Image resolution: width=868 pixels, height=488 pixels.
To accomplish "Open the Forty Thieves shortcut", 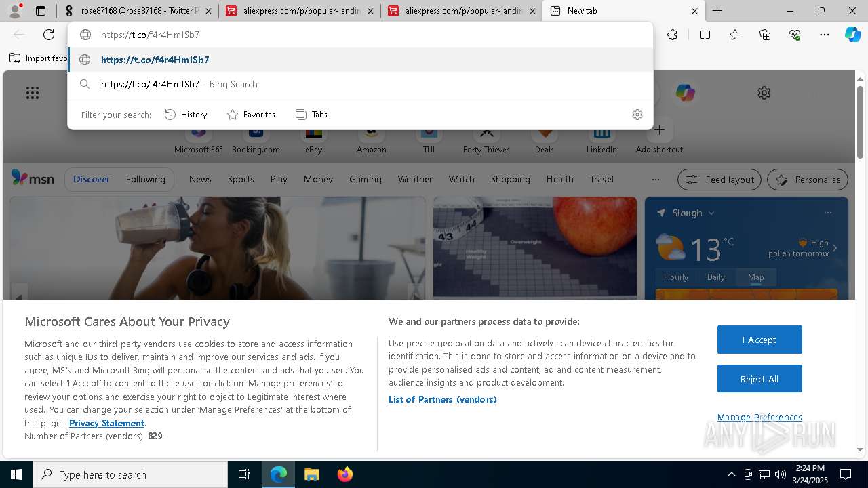I will click(486, 139).
